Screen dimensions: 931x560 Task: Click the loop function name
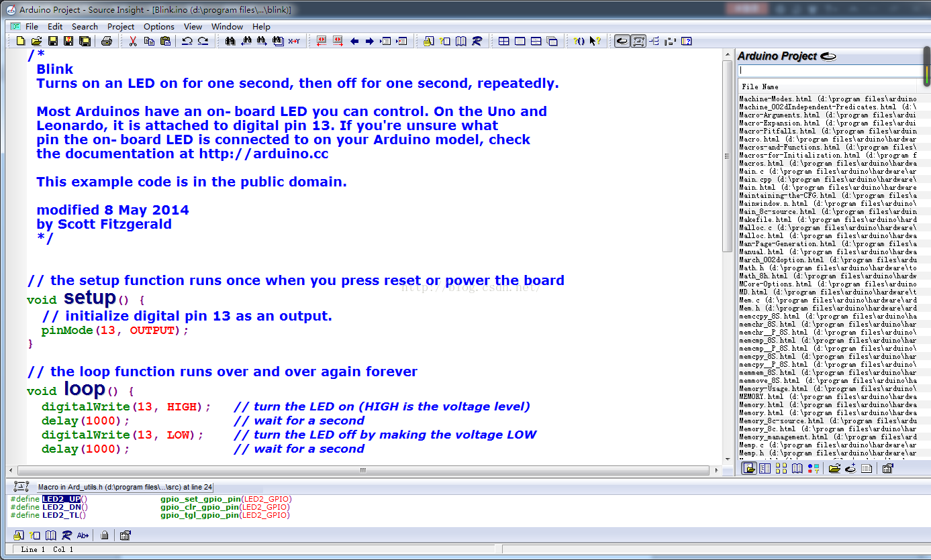pos(85,388)
